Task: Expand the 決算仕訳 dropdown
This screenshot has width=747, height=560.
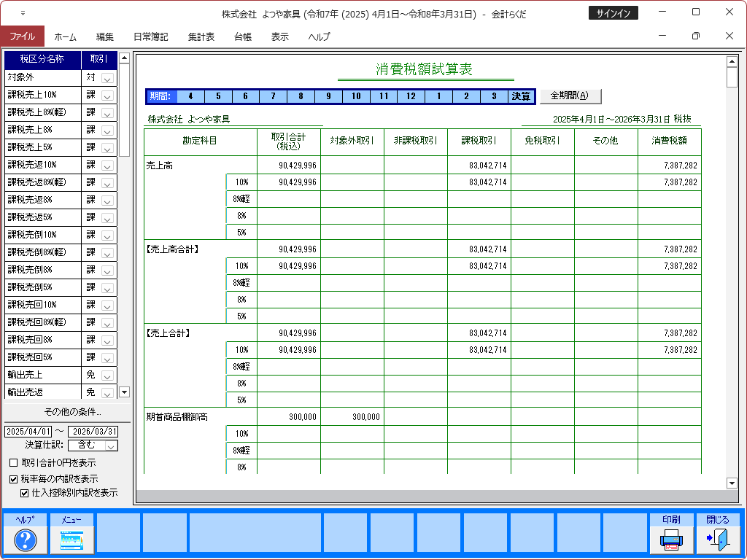Action: (x=111, y=446)
